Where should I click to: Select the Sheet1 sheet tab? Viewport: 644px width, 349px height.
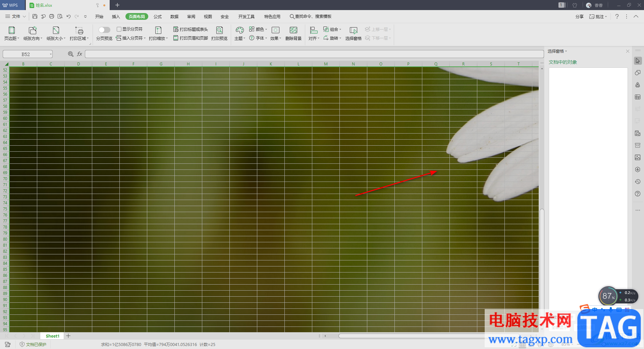pyautogui.click(x=53, y=336)
